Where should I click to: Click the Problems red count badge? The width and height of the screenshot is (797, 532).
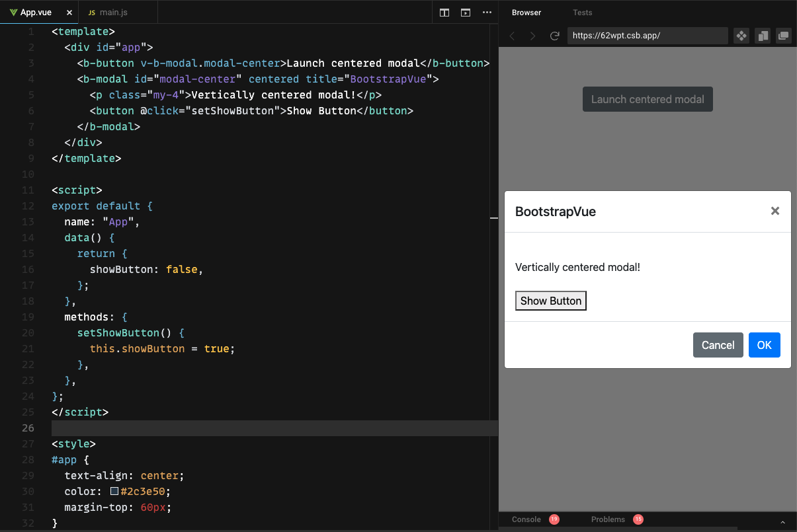pyautogui.click(x=638, y=519)
